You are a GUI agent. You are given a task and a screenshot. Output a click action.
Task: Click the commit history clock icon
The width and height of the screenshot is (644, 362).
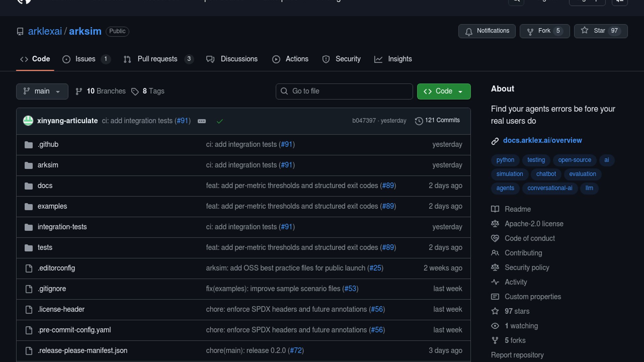(419, 121)
